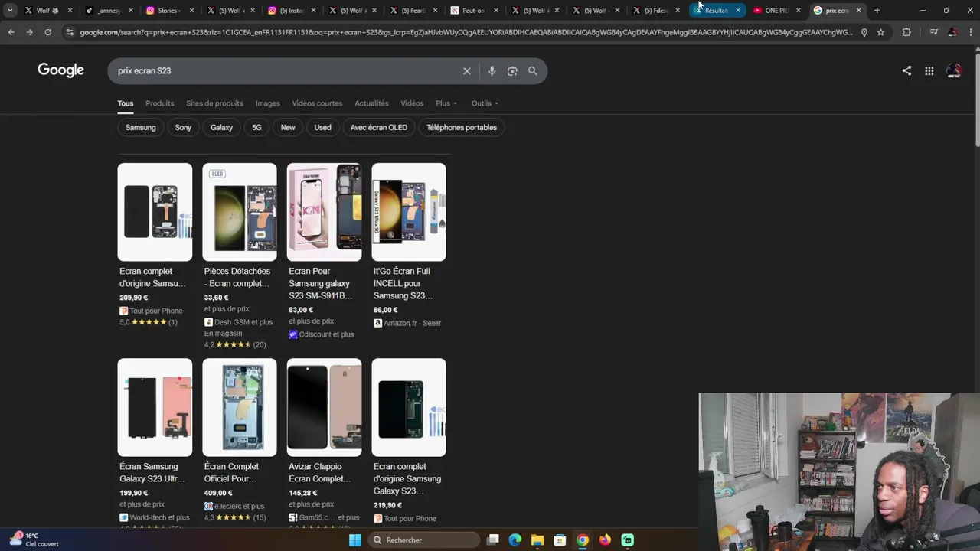980x551 pixels.
Task: Click the browser forward arrow
Action: click(x=29, y=32)
